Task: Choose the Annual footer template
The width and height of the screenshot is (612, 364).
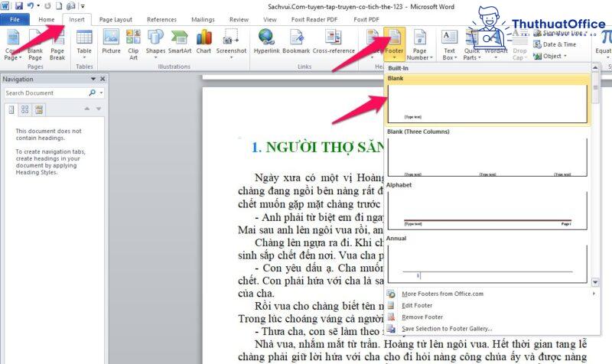Action: (x=487, y=260)
